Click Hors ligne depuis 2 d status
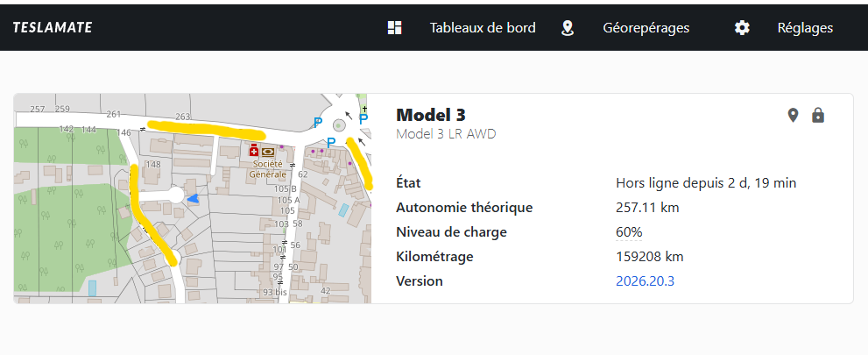The height and width of the screenshot is (355, 868). point(706,183)
